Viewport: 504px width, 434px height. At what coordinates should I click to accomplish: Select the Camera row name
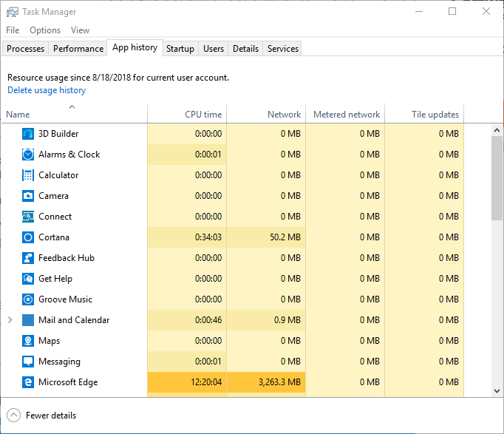(x=53, y=196)
